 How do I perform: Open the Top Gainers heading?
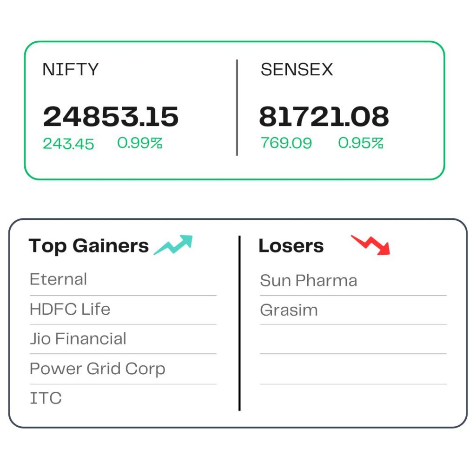coord(89,245)
